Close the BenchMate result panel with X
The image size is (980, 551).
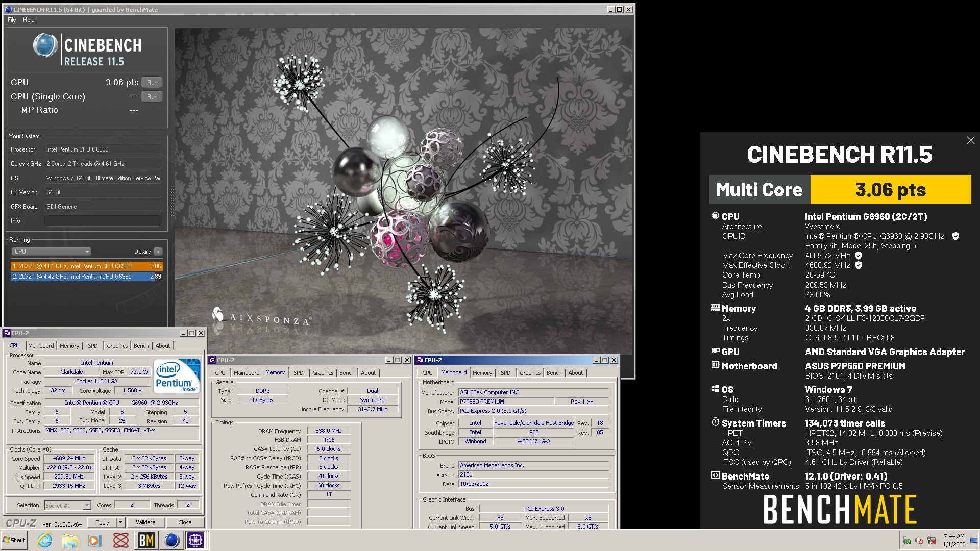coord(970,140)
